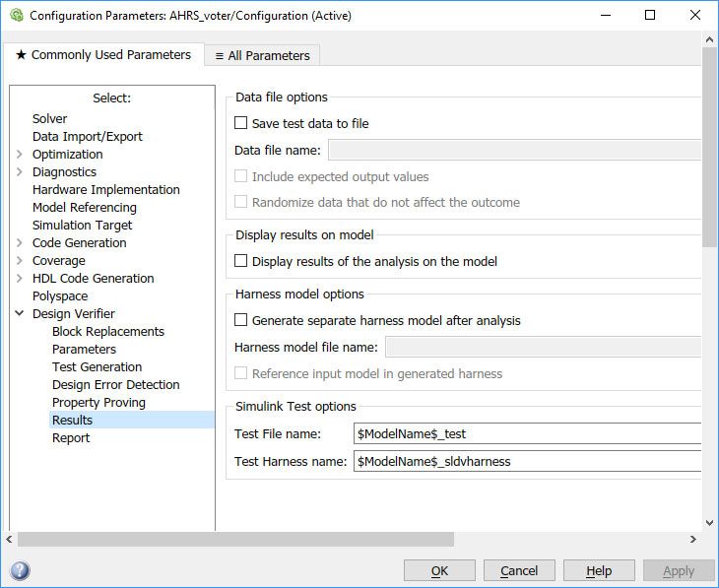This screenshot has height=588, width=719.
Task: Enable Generate separate harness model after analysis
Action: 241,321
